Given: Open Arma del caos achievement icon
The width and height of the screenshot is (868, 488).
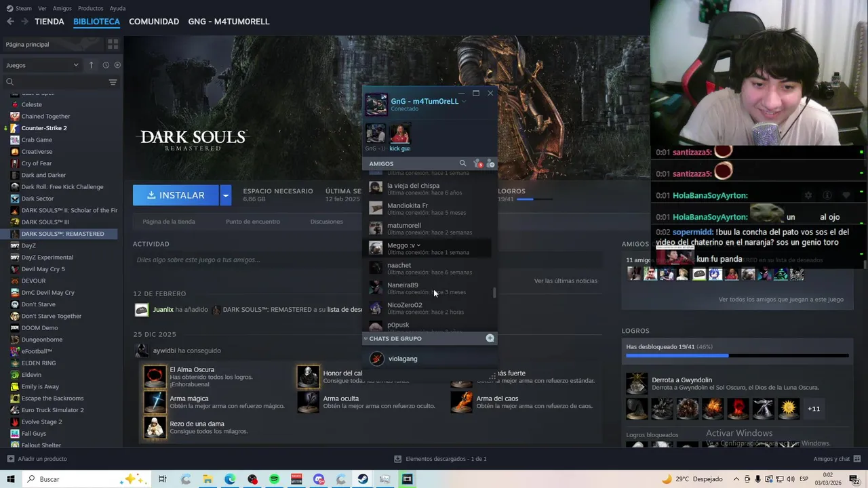Looking at the screenshot, I should click(462, 402).
